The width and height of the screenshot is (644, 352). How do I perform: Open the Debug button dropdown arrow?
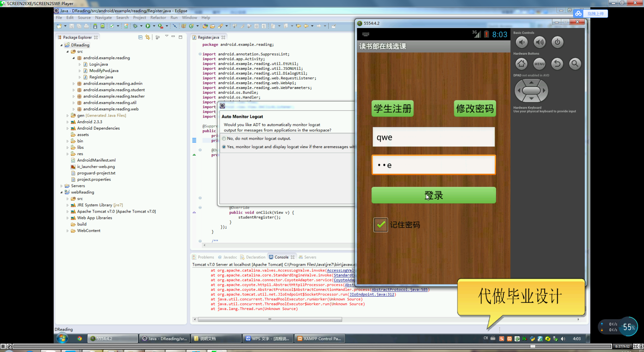click(141, 26)
